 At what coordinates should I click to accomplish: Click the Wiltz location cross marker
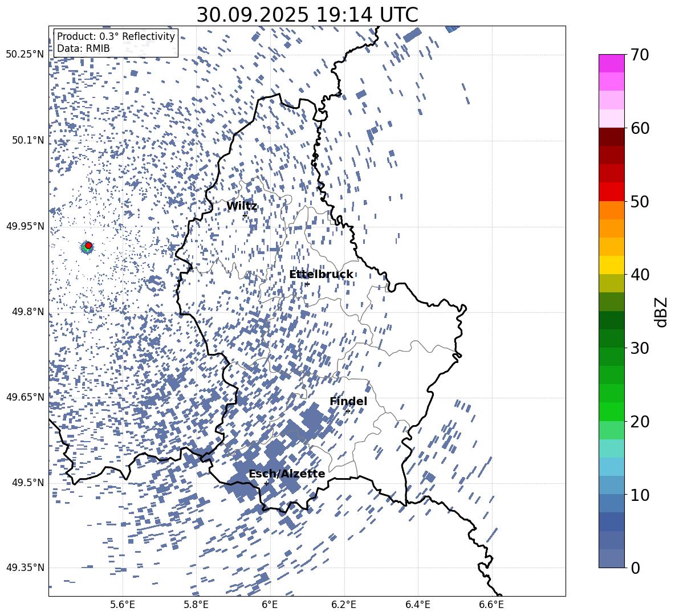pos(245,215)
